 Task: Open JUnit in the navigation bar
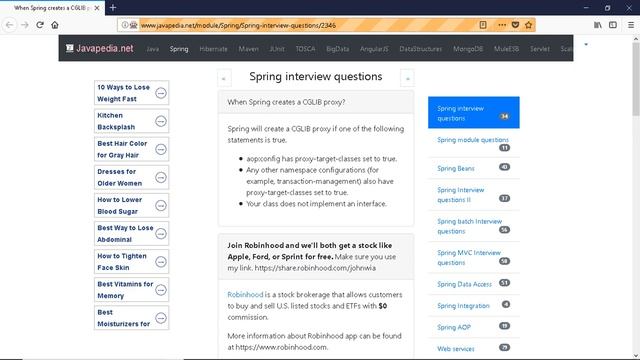click(x=277, y=49)
